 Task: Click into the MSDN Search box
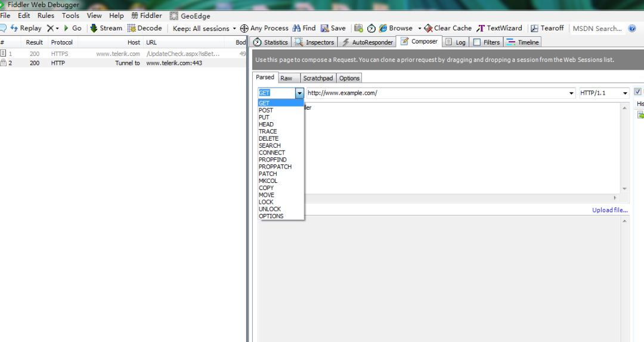(597, 29)
